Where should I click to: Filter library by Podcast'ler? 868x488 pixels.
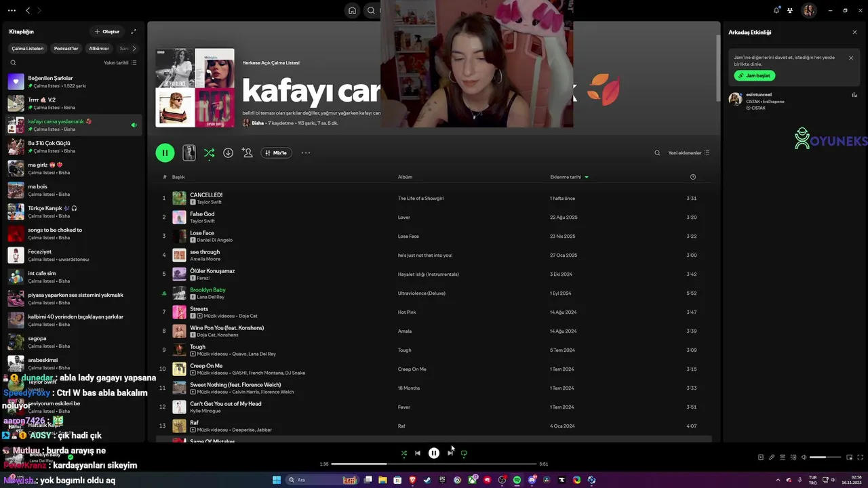click(x=66, y=48)
